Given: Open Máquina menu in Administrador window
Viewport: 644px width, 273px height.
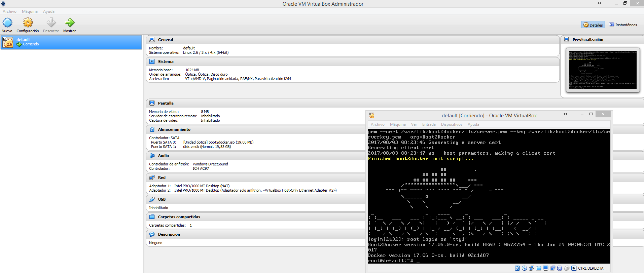Looking at the screenshot, I should (x=30, y=11).
